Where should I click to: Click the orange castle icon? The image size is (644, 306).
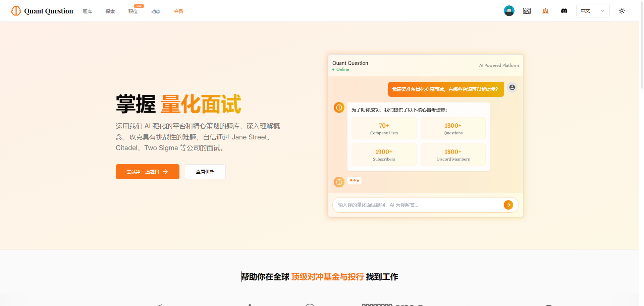(545, 11)
